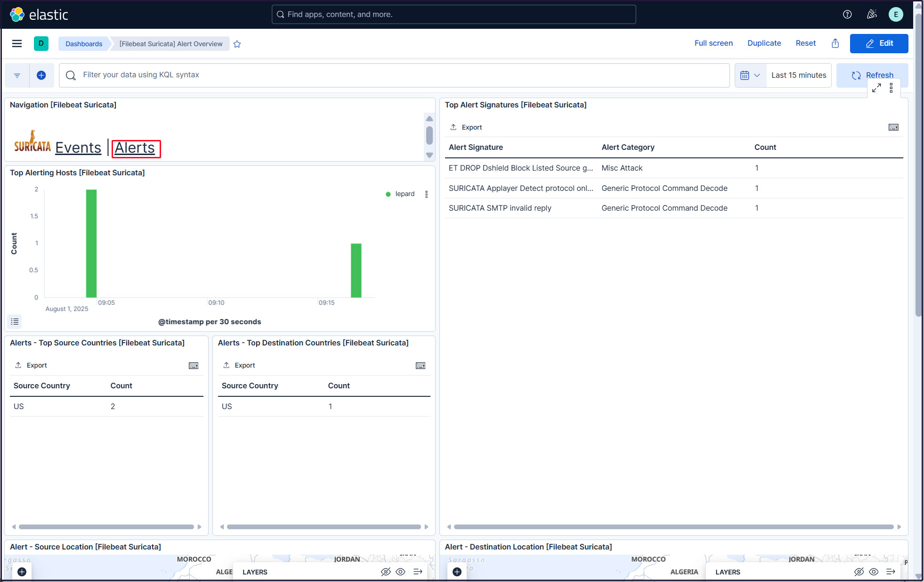Viewport: 924px width, 582px height.
Task: Open the user avatar E menu
Action: 896,15
